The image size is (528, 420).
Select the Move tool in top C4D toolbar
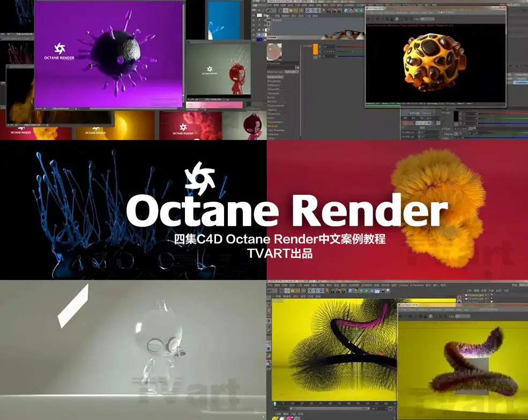pos(286,10)
